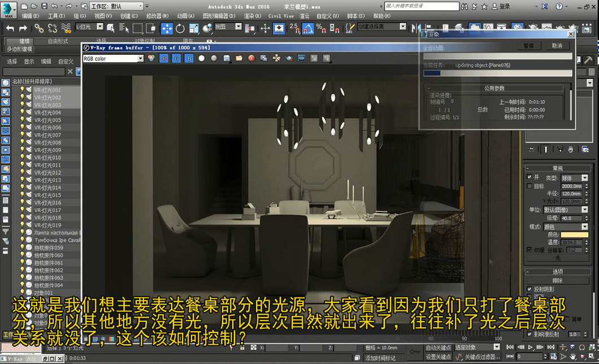Open the 模式 颜色 mode dropdown

click(x=566, y=227)
